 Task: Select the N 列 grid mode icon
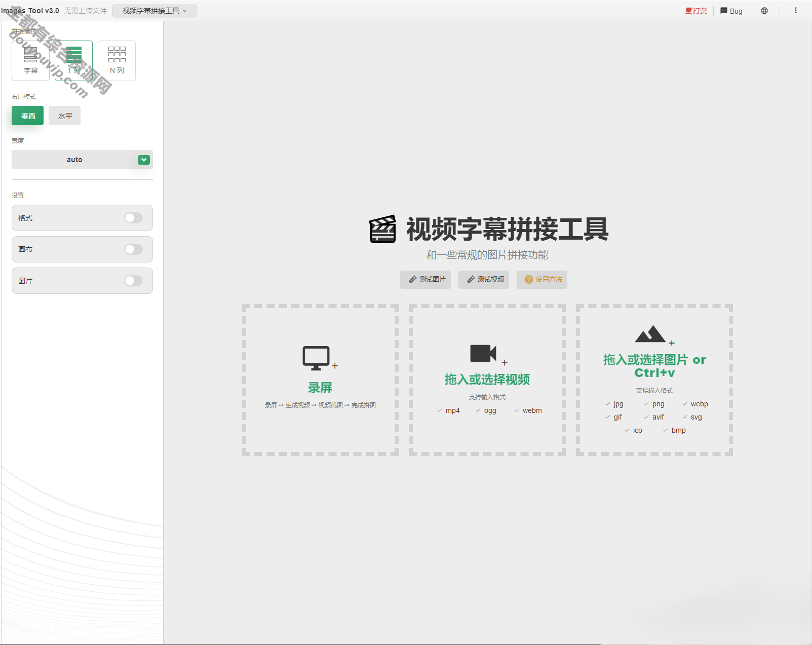tap(117, 61)
